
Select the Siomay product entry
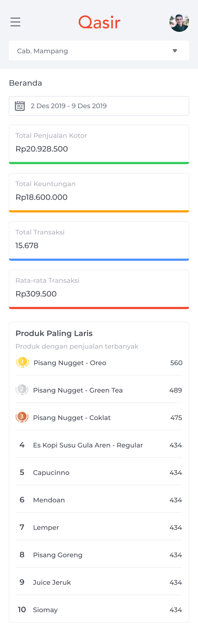(99, 610)
